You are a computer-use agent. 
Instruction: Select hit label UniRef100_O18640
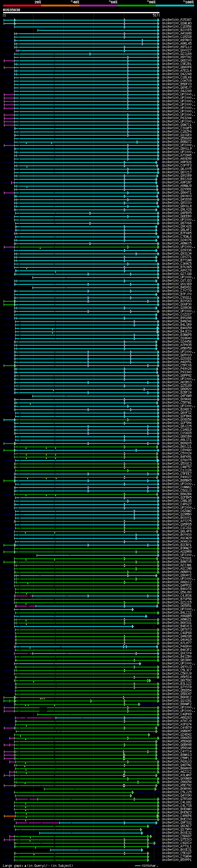pyautogui.click(x=177, y=338)
